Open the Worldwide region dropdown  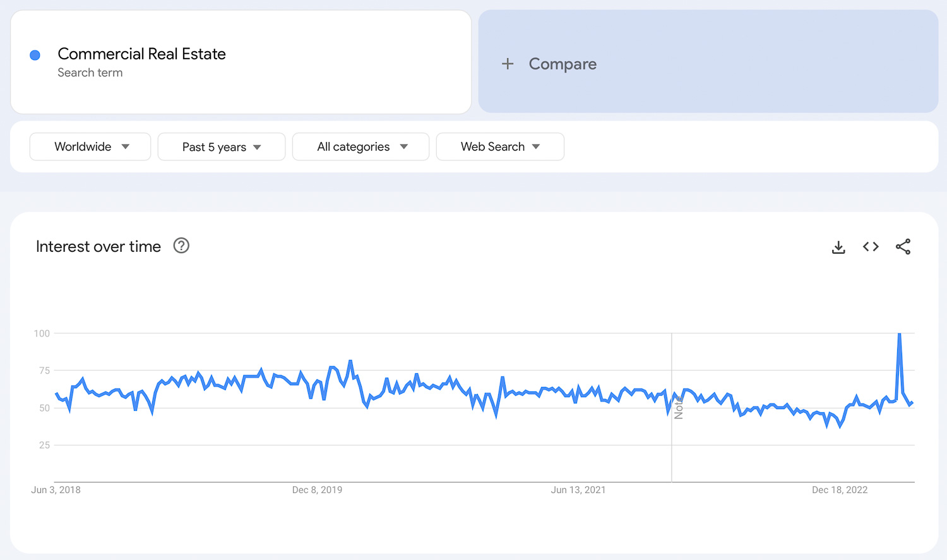90,146
